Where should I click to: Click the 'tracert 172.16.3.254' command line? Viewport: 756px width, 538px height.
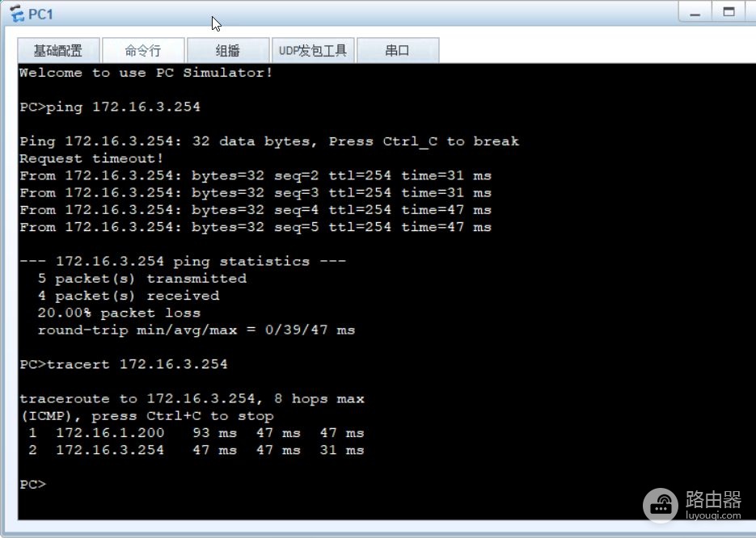tap(124, 364)
